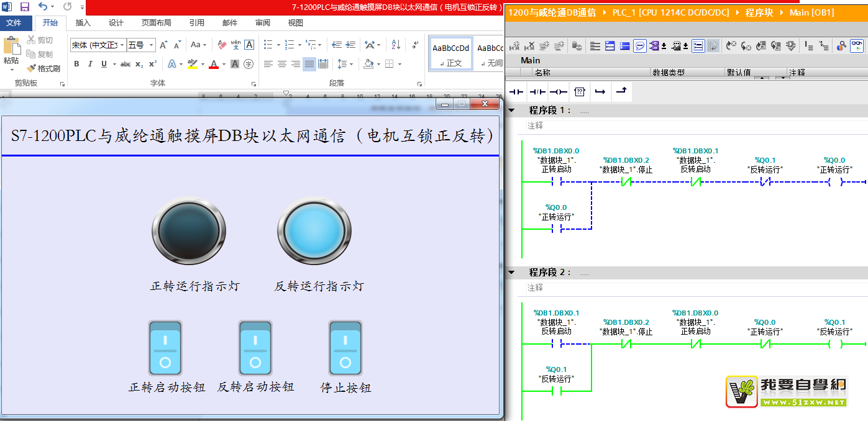Switch to the 页面布局 tab

coord(156,23)
